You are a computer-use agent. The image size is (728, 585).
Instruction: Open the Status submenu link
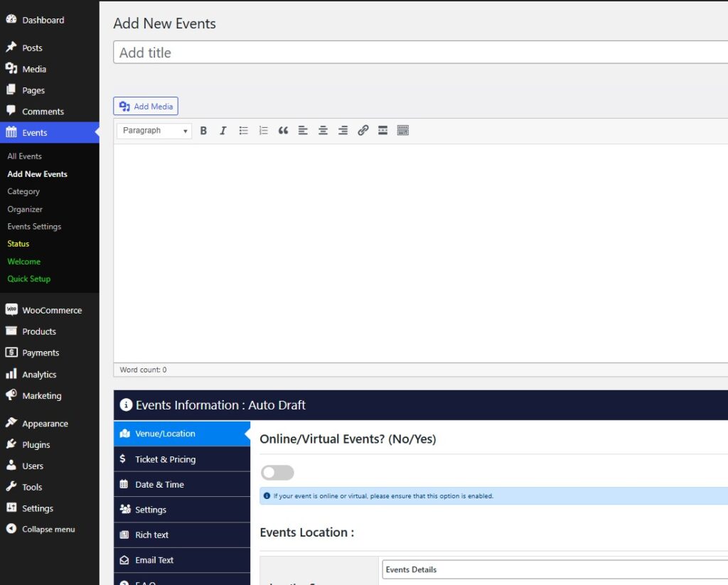pyautogui.click(x=18, y=244)
